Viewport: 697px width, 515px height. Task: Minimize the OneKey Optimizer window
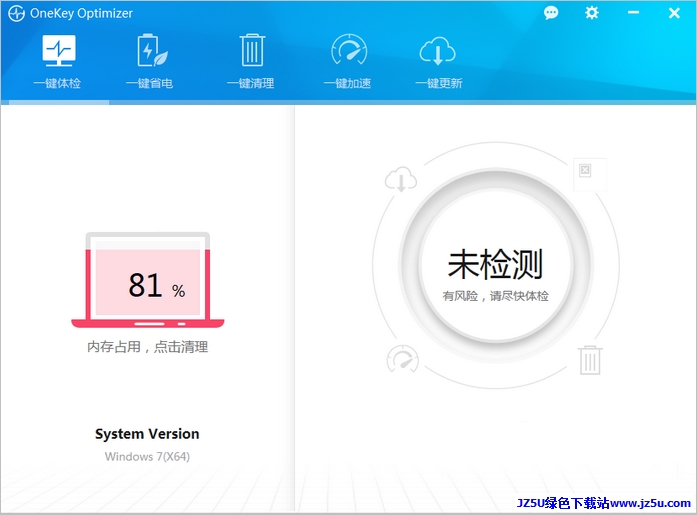click(633, 12)
